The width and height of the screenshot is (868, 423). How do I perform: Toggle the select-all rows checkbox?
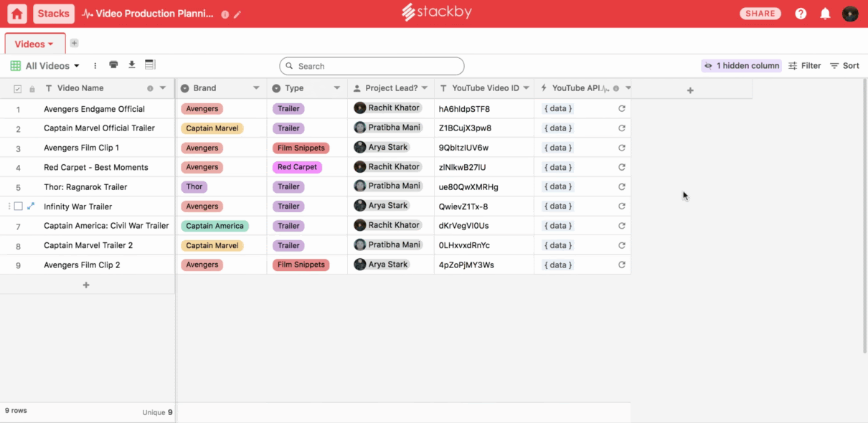[18, 89]
